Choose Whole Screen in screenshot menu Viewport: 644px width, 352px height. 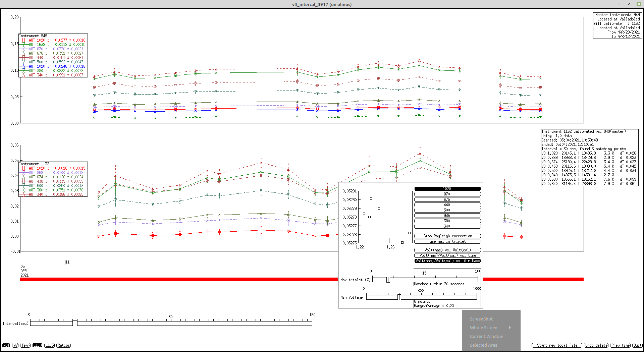pos(483,328)
